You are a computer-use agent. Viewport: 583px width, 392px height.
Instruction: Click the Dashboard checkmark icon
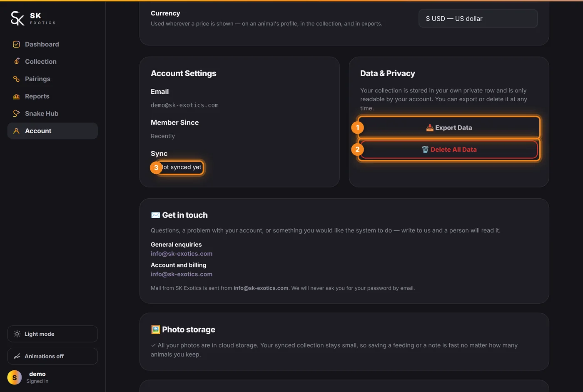coord(16,44)
